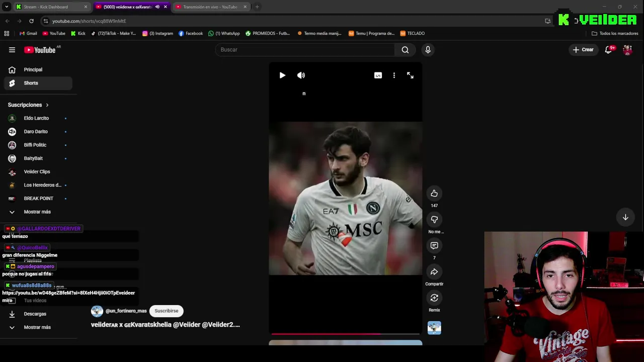
Task: Open the YouTube bookmark
Action: pos(54,34)
